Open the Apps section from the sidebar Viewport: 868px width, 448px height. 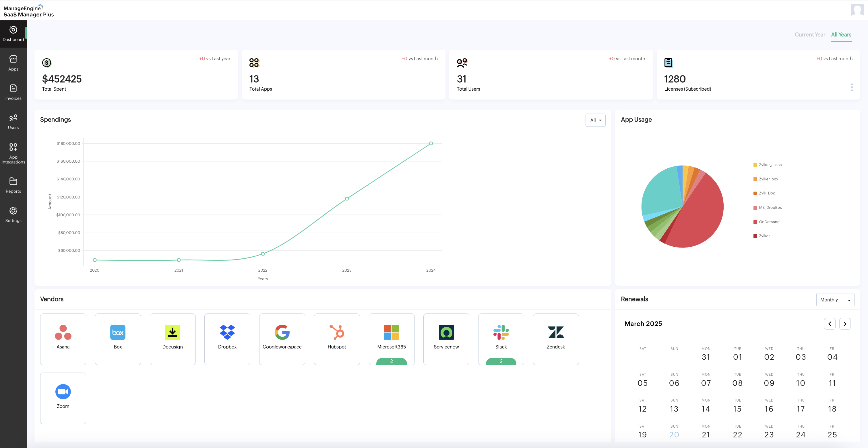(13, 63)
